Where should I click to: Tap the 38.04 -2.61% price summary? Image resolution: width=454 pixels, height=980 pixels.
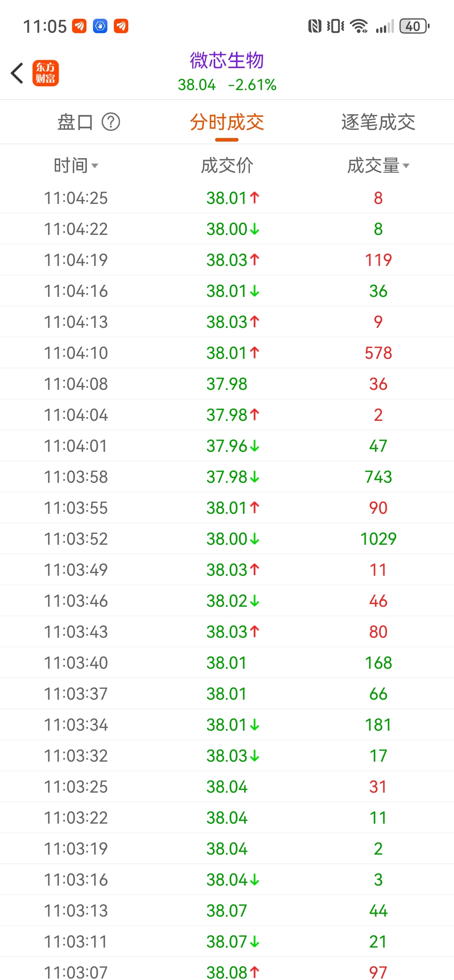coord(227,85)
